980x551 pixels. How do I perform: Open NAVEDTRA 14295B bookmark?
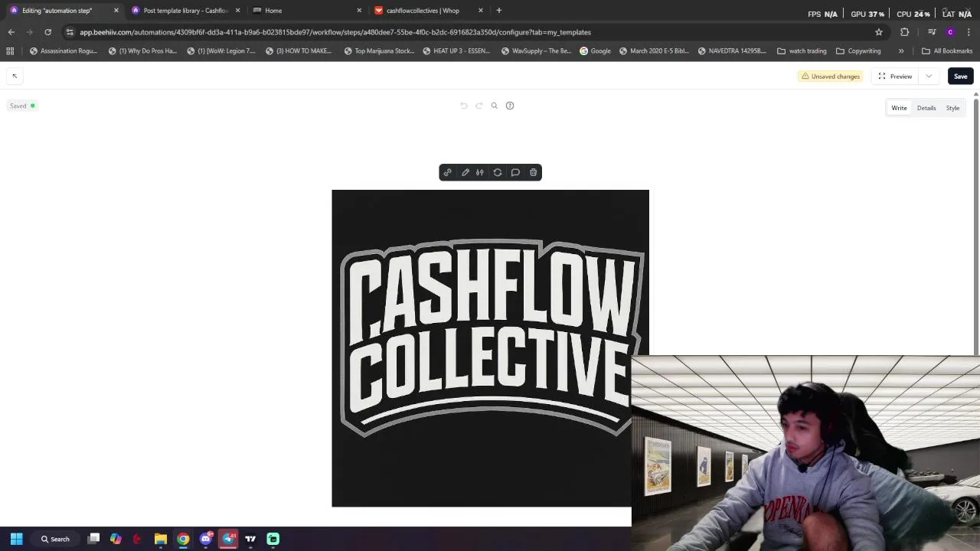[x=732, y=51]
